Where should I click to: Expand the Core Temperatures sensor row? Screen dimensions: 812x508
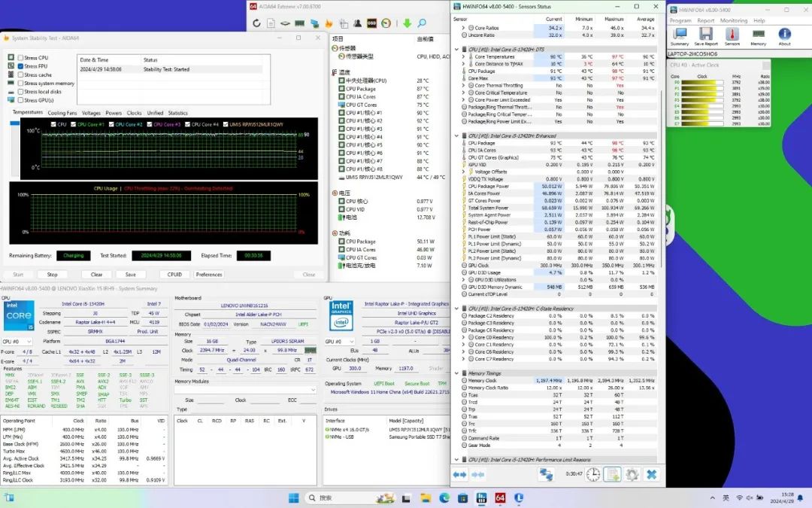464,56
